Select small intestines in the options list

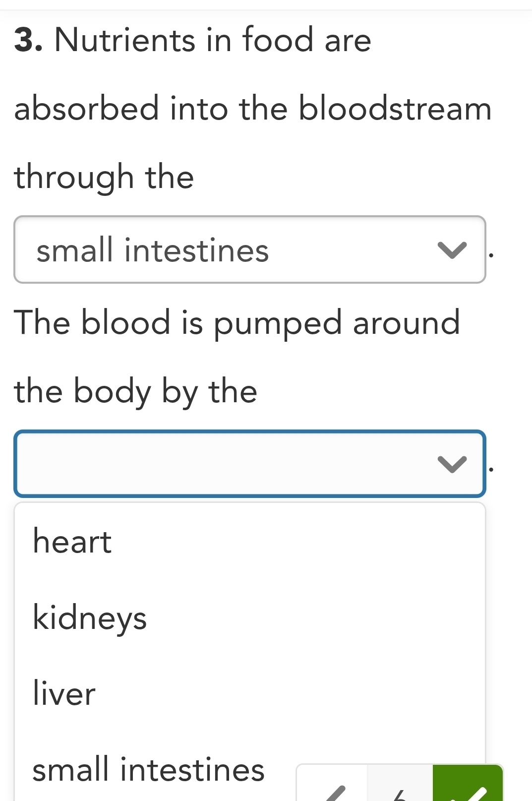148,770
